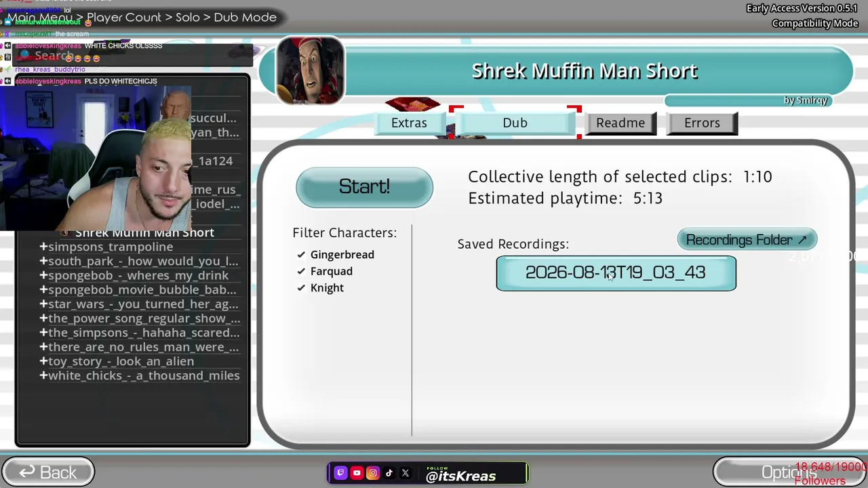The image size is (868, 488).
Task: Select saved recording 2026-08-13T19_03_43
Action: (x=616, y=273)
